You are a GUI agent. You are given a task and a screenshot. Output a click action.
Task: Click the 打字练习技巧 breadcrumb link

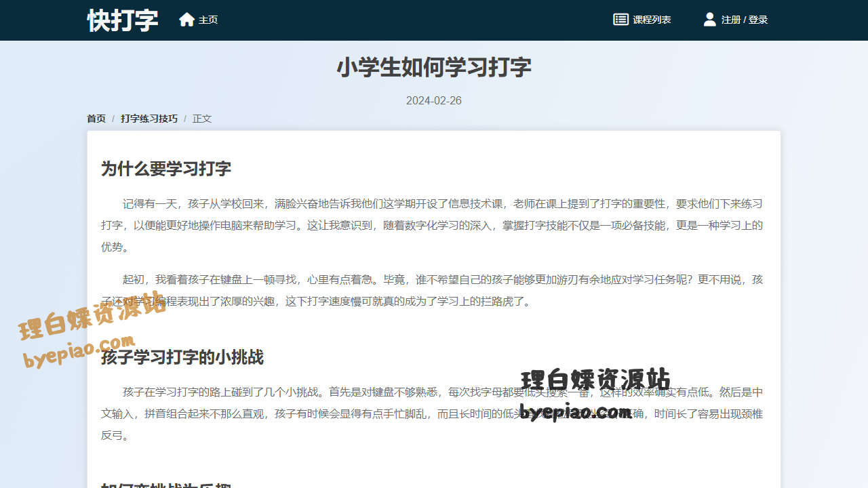point(149,118)
